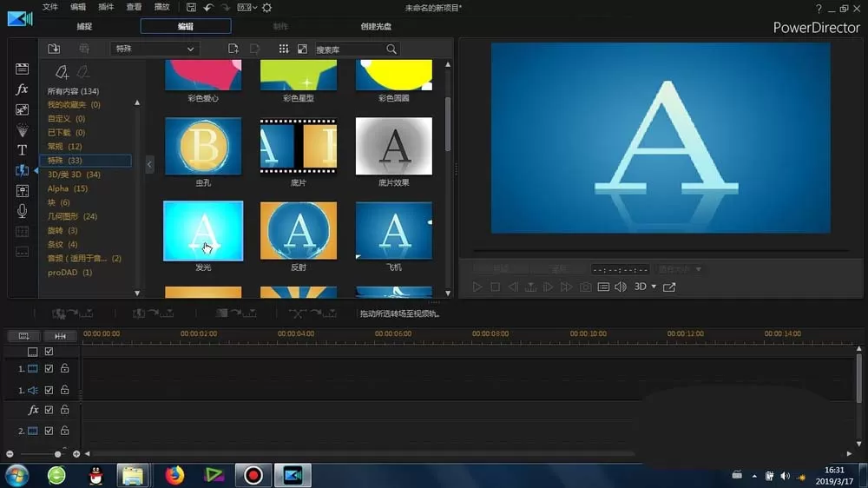Click the settings gear icon in top bar
This screenshot has height=488, width=868.
point(266,8)
